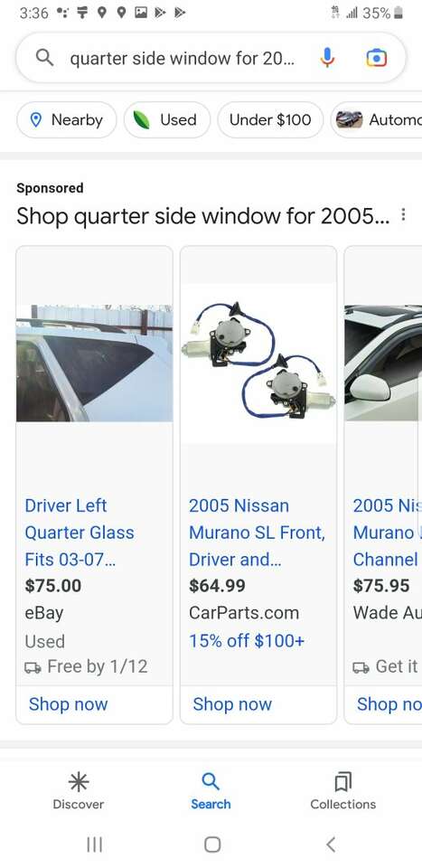Switch to the Search tab

[211, 792]
